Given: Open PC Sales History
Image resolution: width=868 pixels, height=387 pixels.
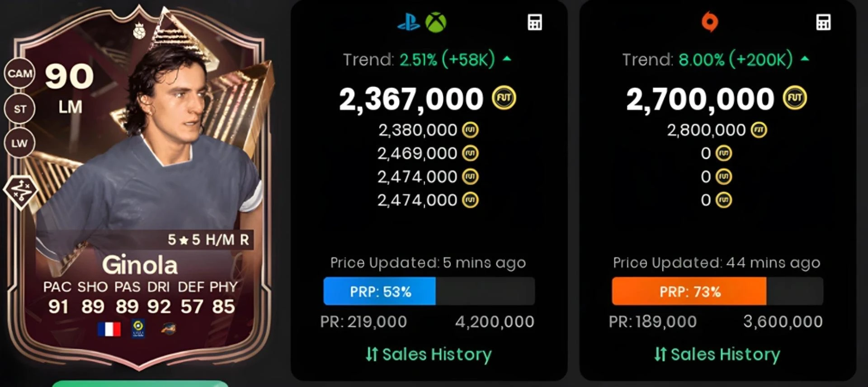Looking at the screenshot, I should point(717,354).
